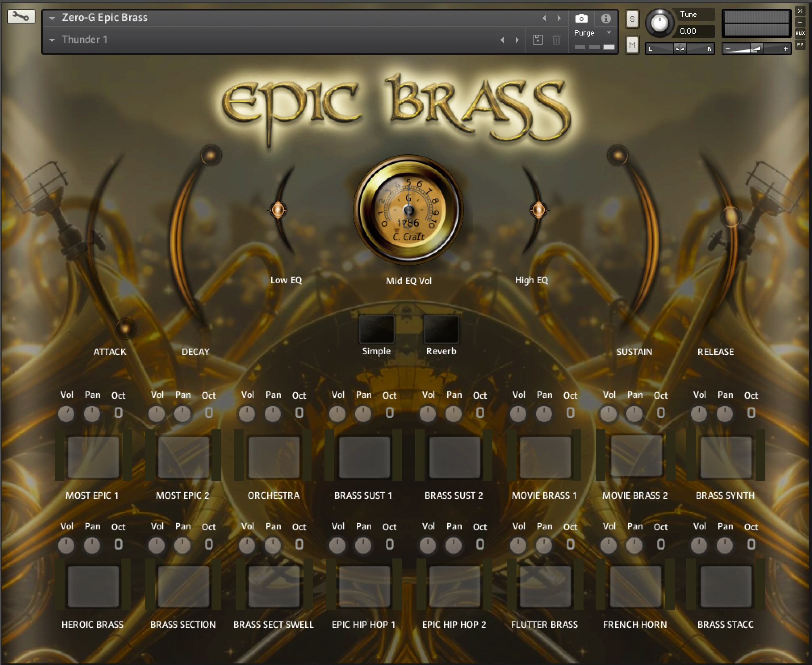
Task: Click HEROIC BRASS Pan knob
Action: coord(92,546)
